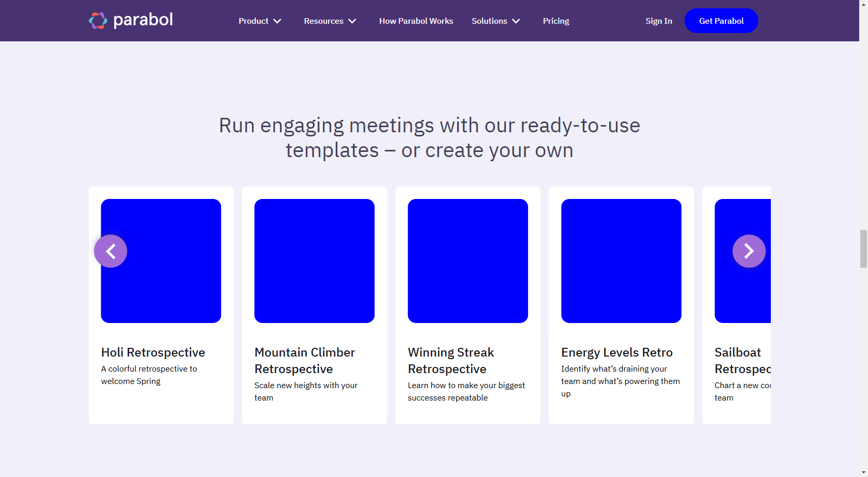Click the Winning Streak Retrospective heading
This screenshot has width=868, height=477.
tap(451, 361)
